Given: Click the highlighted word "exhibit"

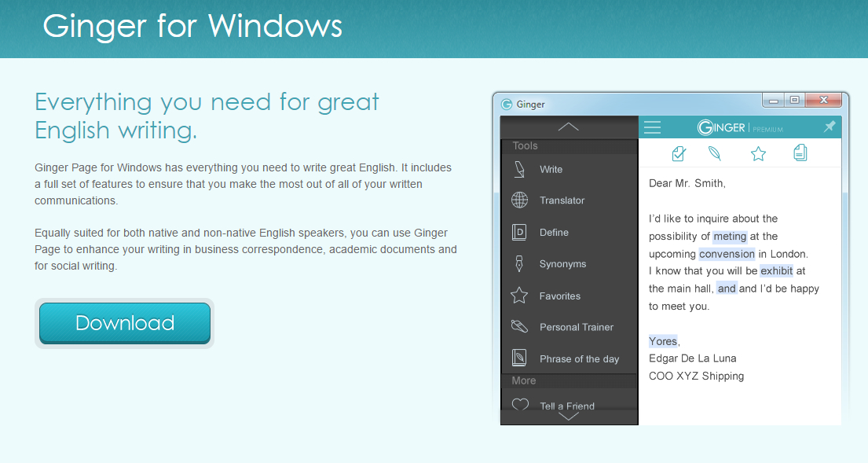Looking at the screenshot, I should (x=777, y=271).
